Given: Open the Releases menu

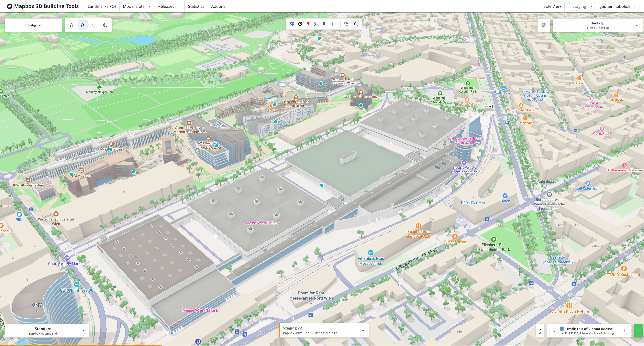Looking at the screenshot, I should coord(169,6).
